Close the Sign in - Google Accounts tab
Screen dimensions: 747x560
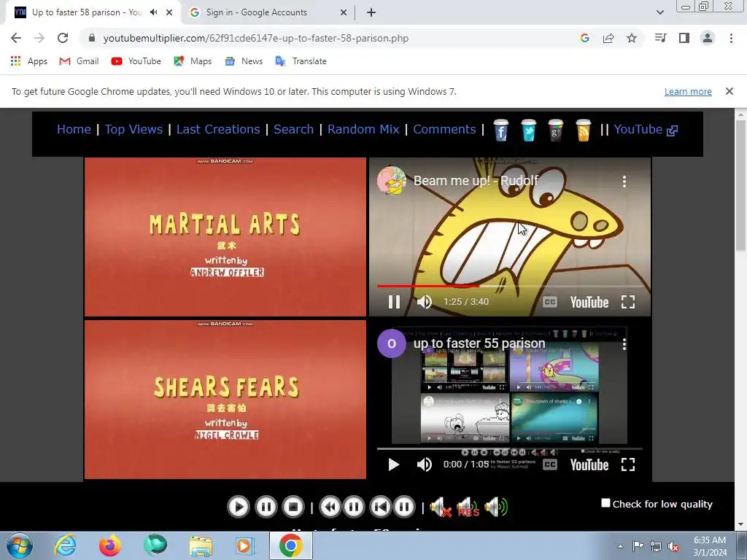click(343, 12)
